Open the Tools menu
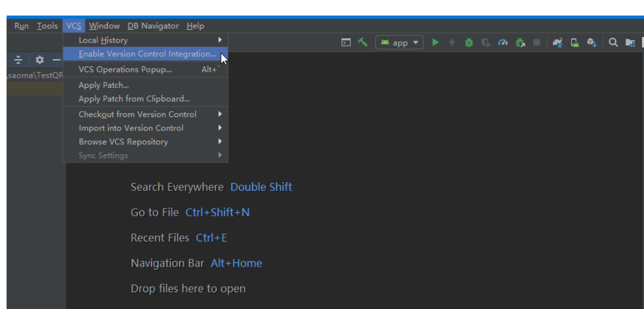This screenshot has width=644, height=309. pyautogui.click(x=47, y=26)
